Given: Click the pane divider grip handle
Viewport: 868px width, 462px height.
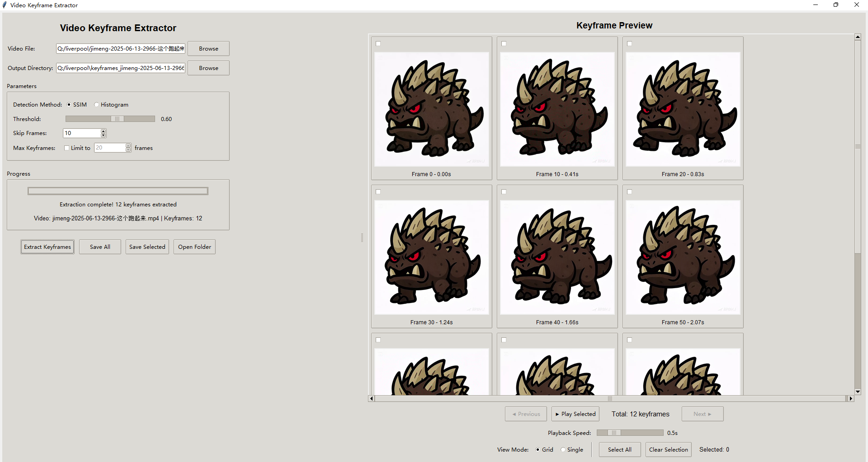Looking at the screenshot, I should pos(362,238).
